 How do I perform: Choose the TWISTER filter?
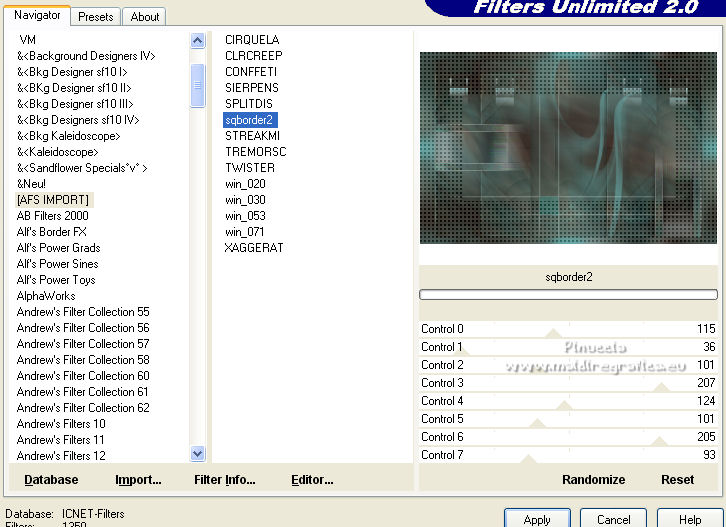pos(250,168)
